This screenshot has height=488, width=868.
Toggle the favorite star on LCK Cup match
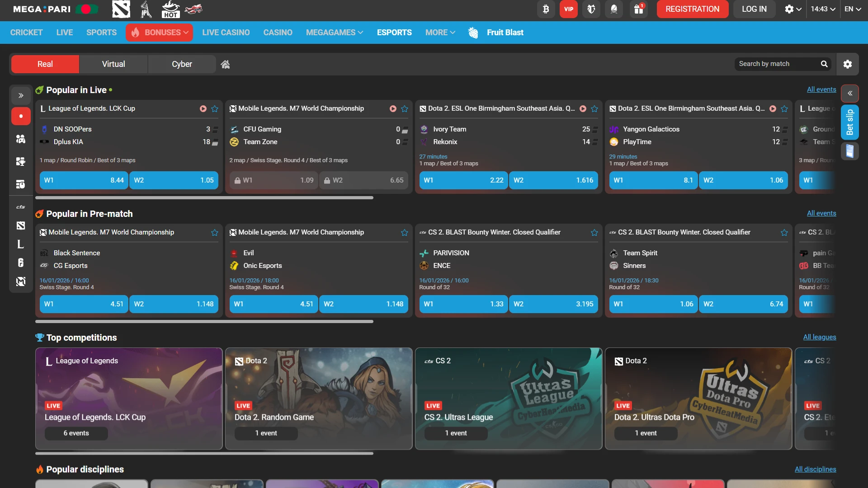click(215, 108)
